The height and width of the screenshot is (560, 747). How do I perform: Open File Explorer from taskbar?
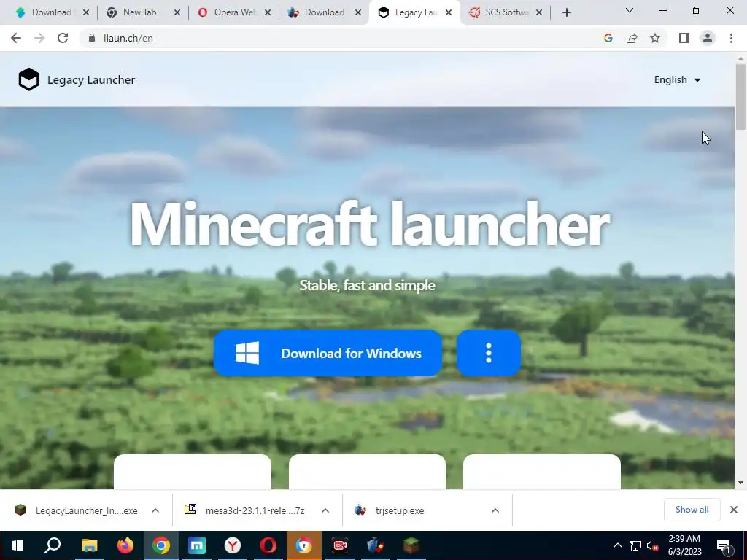click(x=89, y=545)
